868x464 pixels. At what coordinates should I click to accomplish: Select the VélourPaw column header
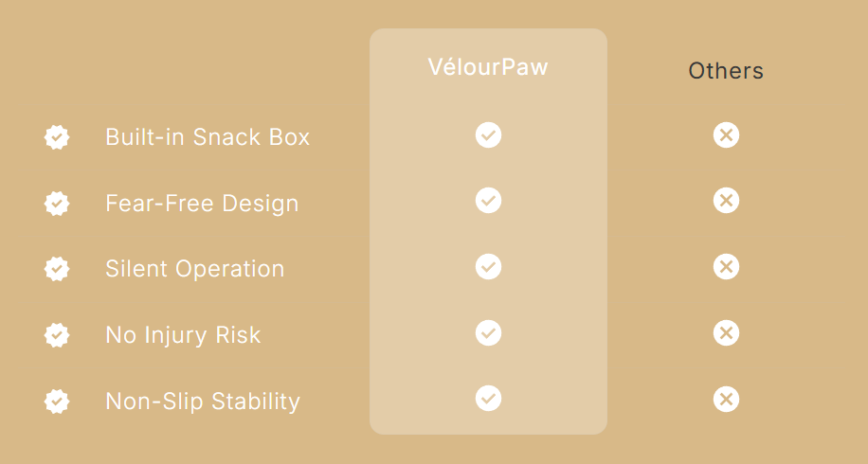[488, 67]
